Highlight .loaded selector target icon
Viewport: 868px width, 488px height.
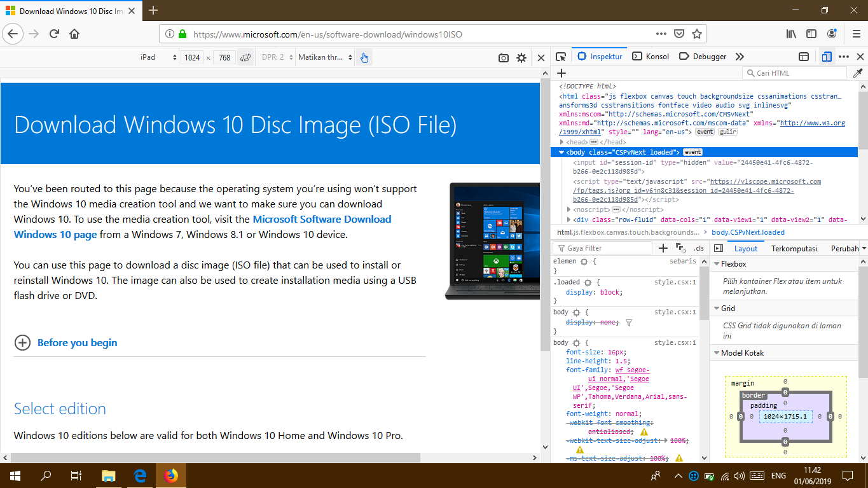pos(588,282)
